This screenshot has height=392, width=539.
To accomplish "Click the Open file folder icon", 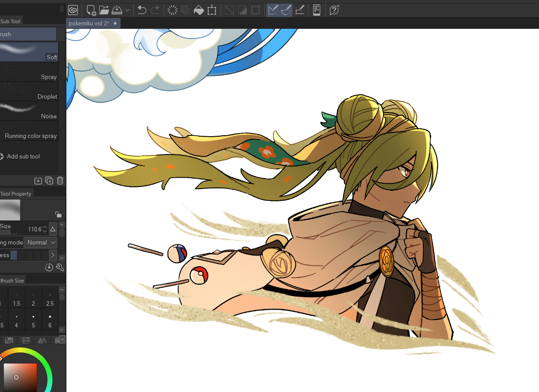I will point(104,10).
